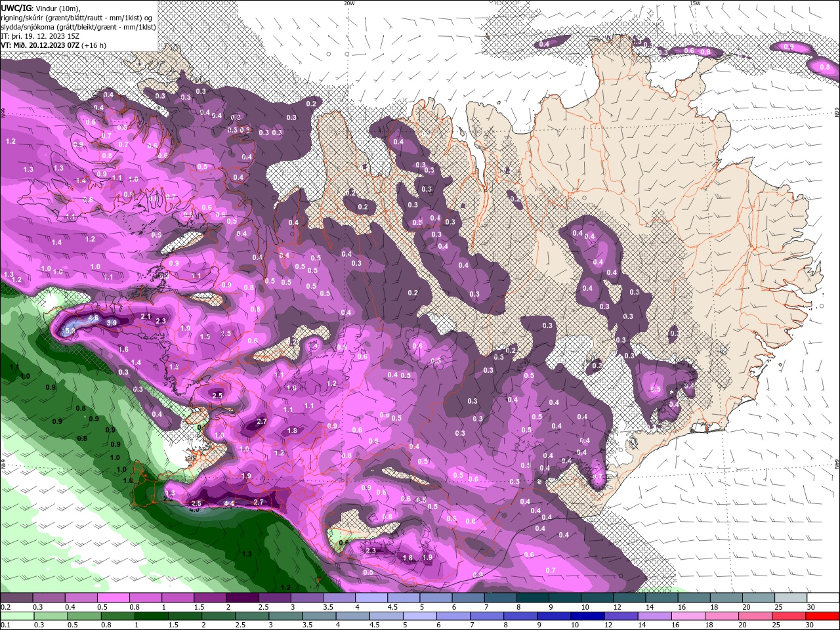Select the 0.1–0.3 palest green rain legend swatch
This screenshot has width=840, height=630.
click(x=17, y=616)
